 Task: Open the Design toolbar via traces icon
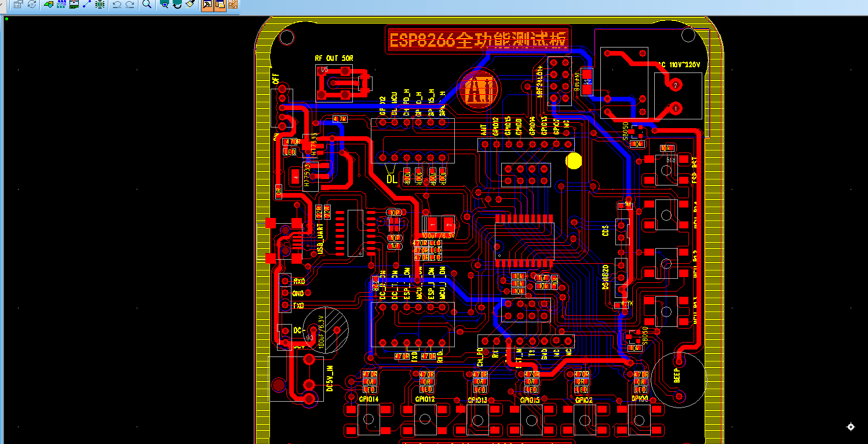pyautogui.click(x=61, y=4)
